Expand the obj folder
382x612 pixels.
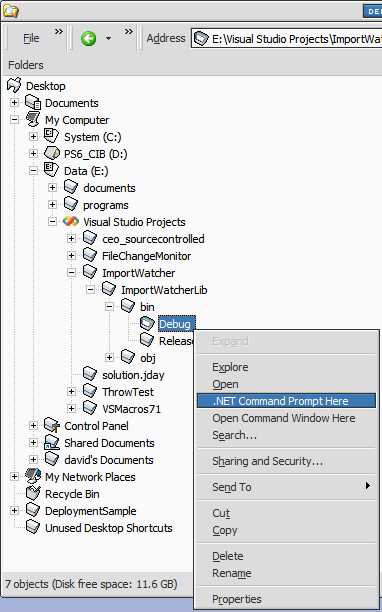(110, 358)
